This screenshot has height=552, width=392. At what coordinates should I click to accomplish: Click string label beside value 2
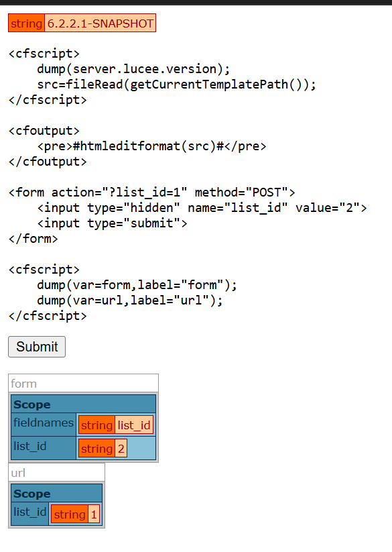pos(96,449)
